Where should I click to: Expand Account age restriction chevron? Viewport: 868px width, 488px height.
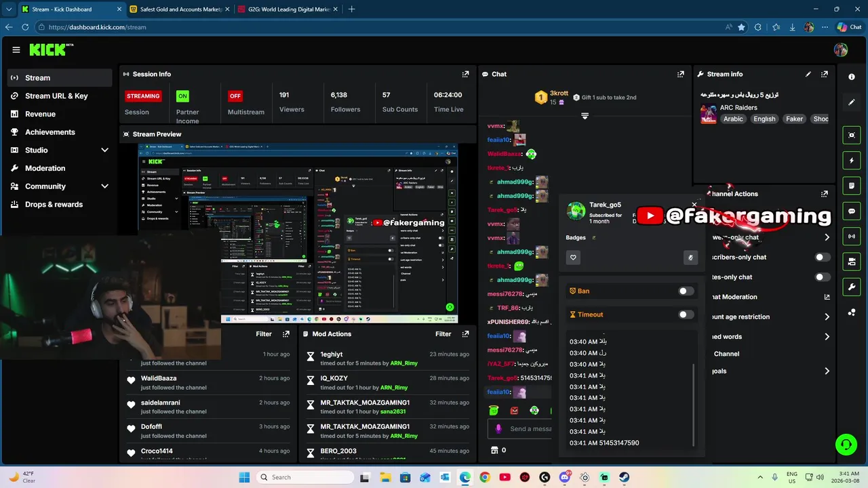coord(827,317)
